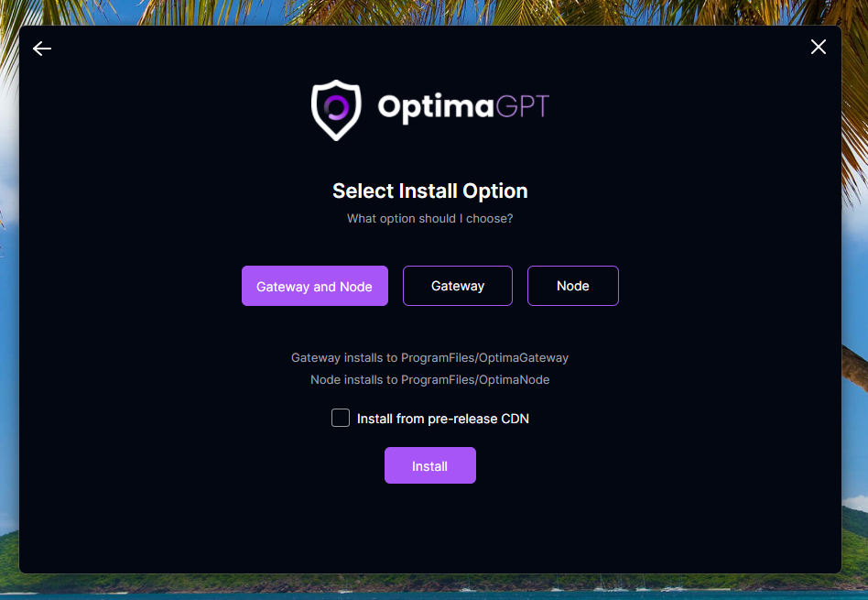This screenshot has width=868, height=600.
Task: Toggle the checkbox beside the CDN label
Action: pos(340,418)
